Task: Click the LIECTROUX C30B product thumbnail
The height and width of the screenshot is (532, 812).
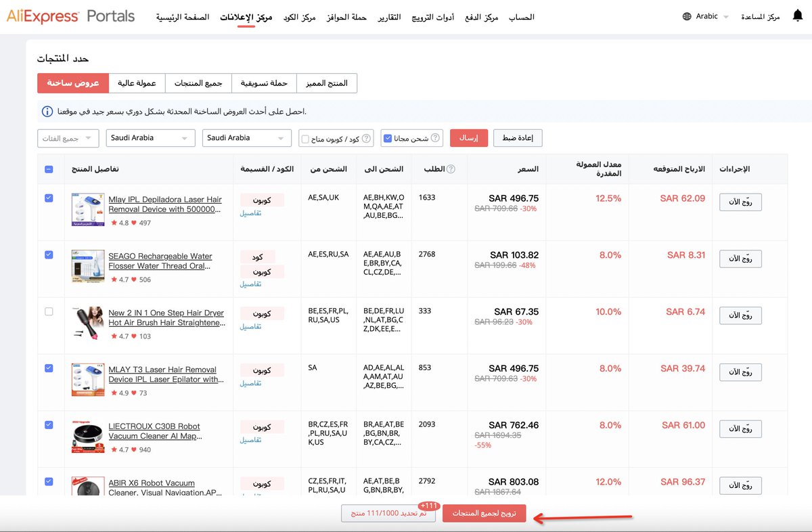Action: pos(88,437)
